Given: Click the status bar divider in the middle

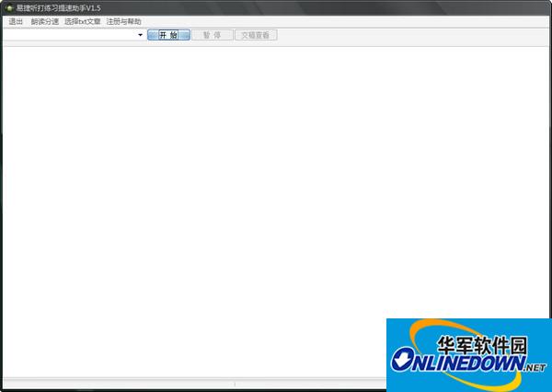Looking at the screenshot, I should pos(235,384).
